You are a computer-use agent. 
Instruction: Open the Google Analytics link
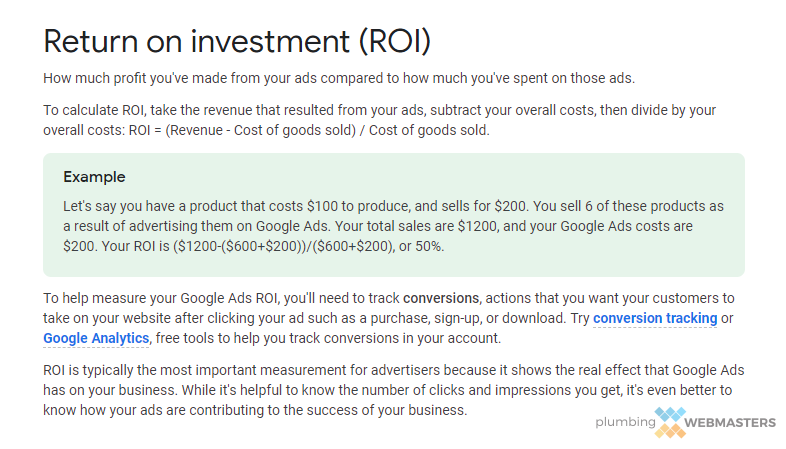[x=96, y=338]
